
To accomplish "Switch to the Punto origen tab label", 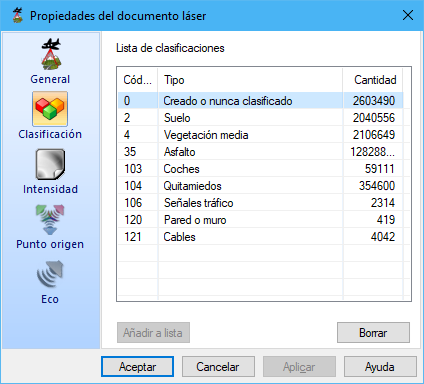I will click(x=50, y=244).
